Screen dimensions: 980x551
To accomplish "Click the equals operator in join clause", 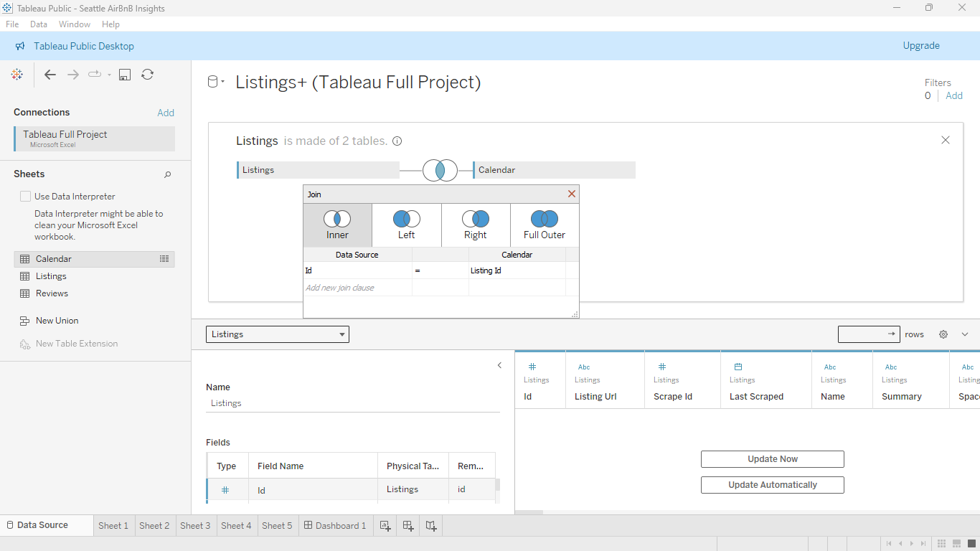I will pos(440,270).
